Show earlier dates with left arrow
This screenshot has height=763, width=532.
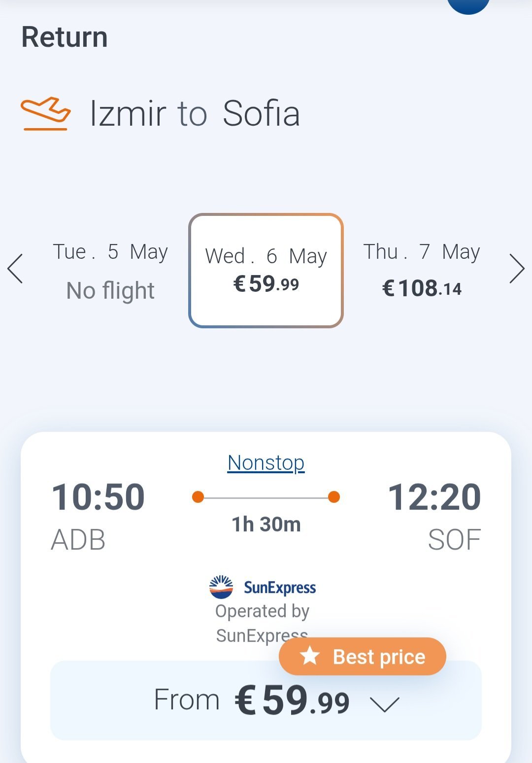tap(15, 269)
